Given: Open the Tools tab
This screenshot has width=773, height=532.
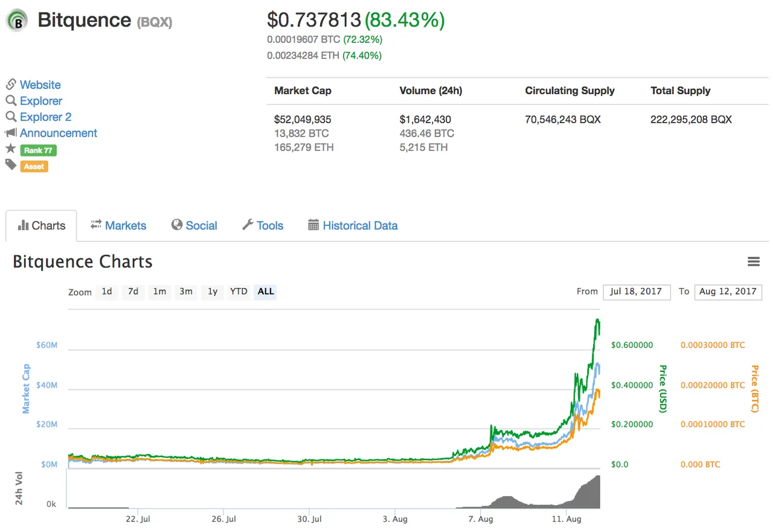Looking at the screenshot, I should point(263,226).
